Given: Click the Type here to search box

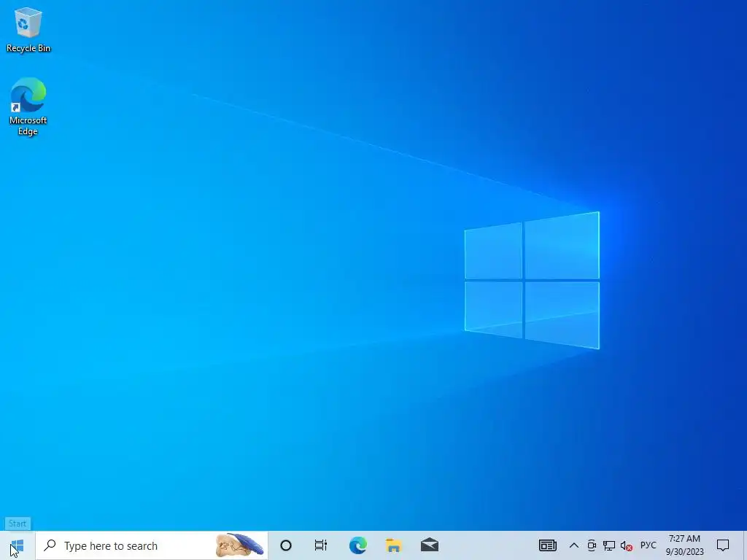Looking at the screenshot, I should (x=152, y=545).
